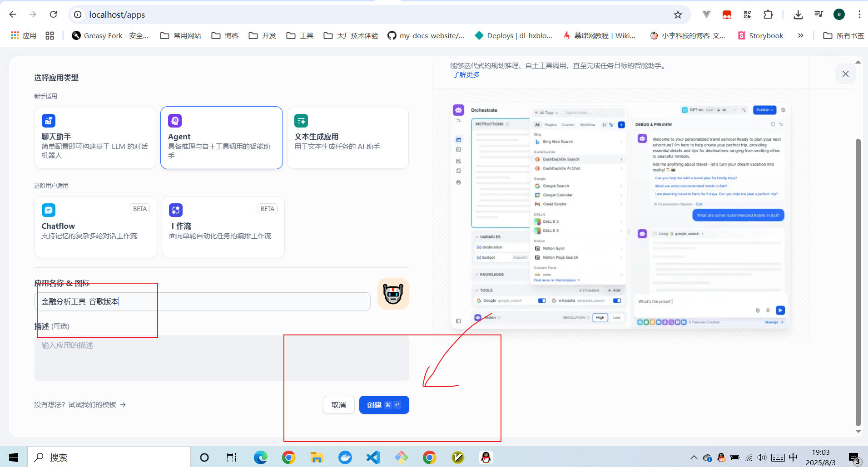Expand hidden bookmarks overflow chevron

coord(800,35)
